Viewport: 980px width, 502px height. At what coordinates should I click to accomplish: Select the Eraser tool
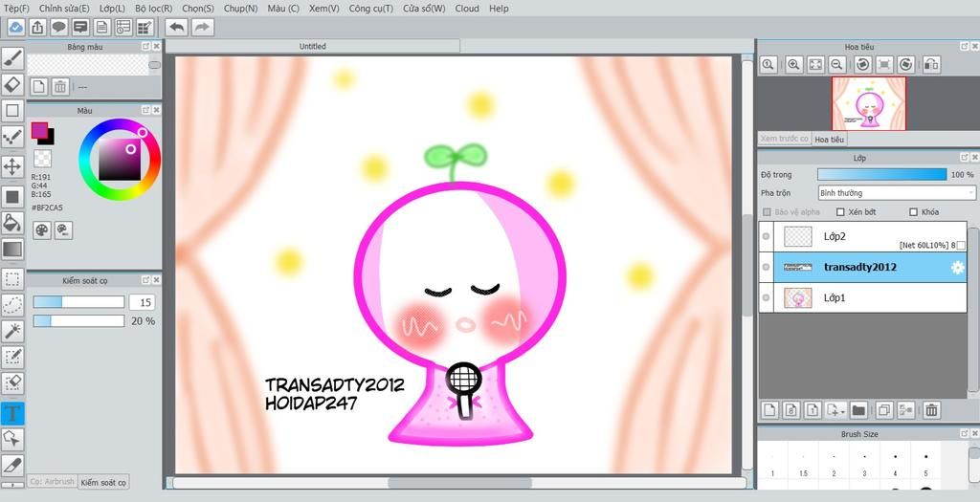coord(12,84)
